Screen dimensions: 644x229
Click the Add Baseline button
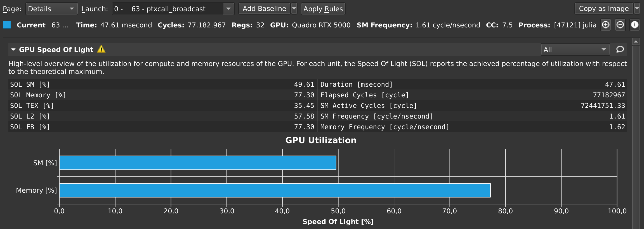[265, 9]
